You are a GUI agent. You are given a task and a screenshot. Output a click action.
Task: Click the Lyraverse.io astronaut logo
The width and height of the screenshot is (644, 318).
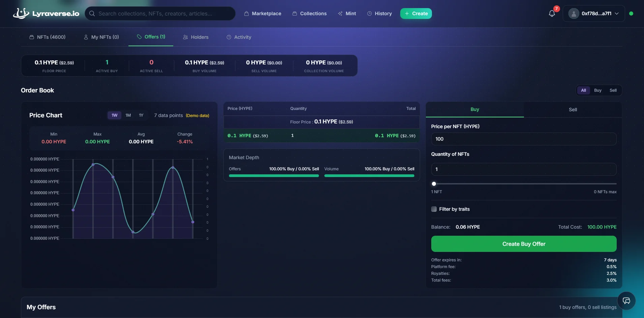[20, 13]
